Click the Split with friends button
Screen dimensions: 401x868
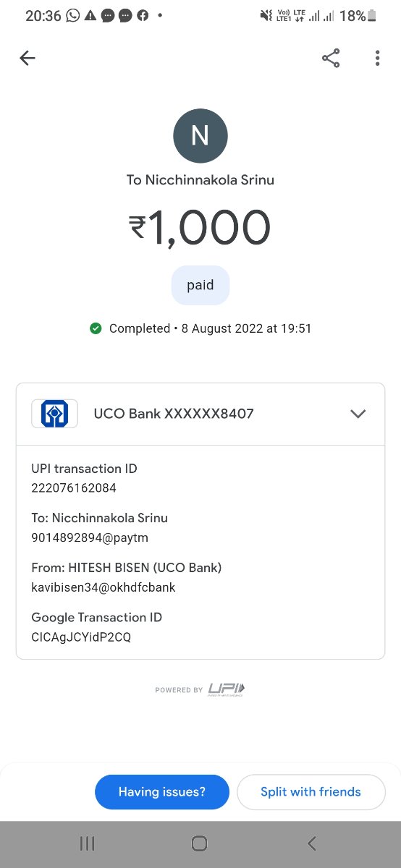point(311,792)
